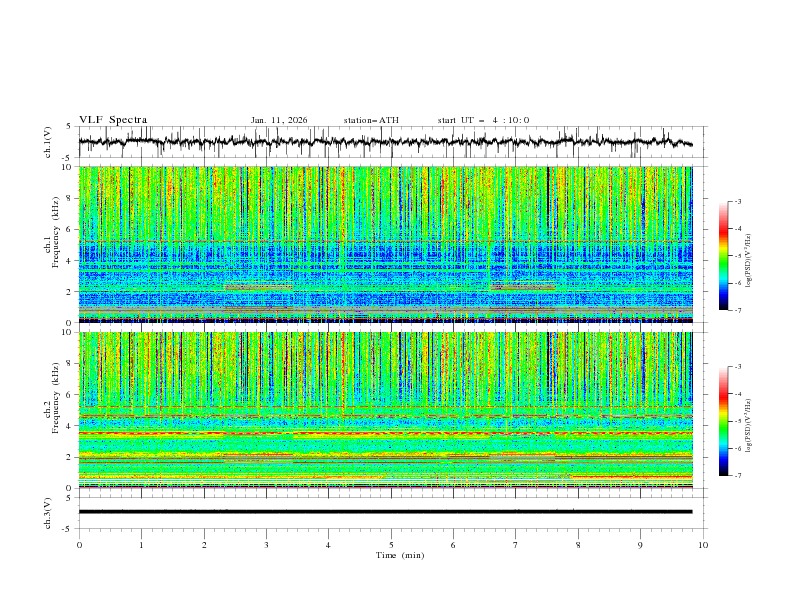Click the 8 minute tick label
The image size is (792, 612).
click(x=578, y=544)
